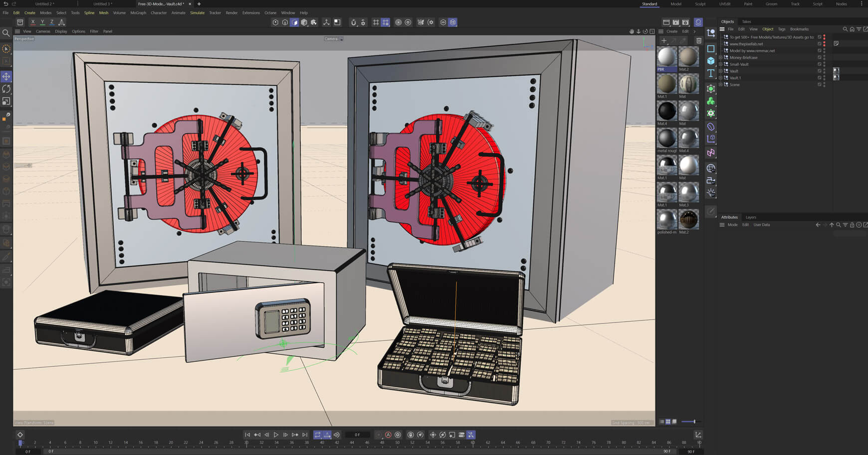Select the Scale tool in left toolbar

tap(6, 101)
